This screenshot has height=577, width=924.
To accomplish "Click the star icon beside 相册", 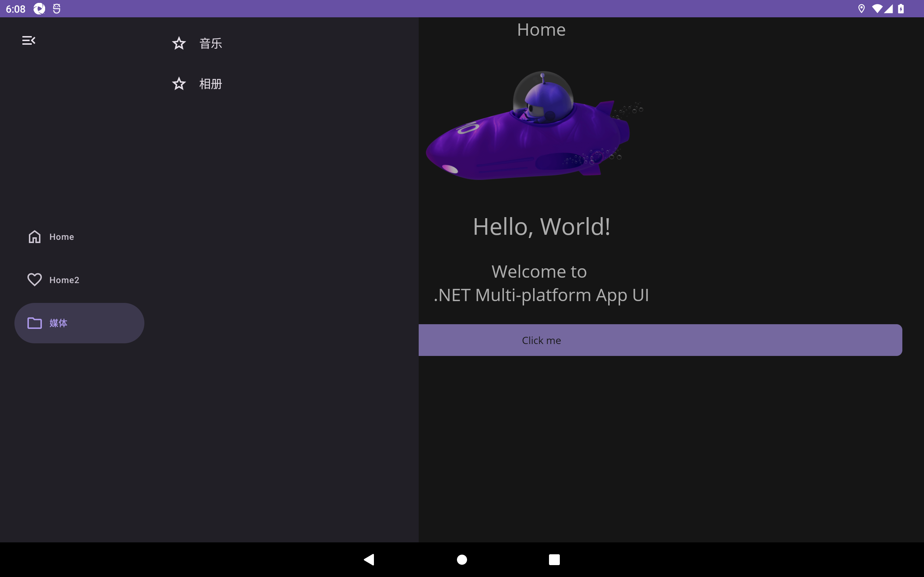I will tap(179, 84).
